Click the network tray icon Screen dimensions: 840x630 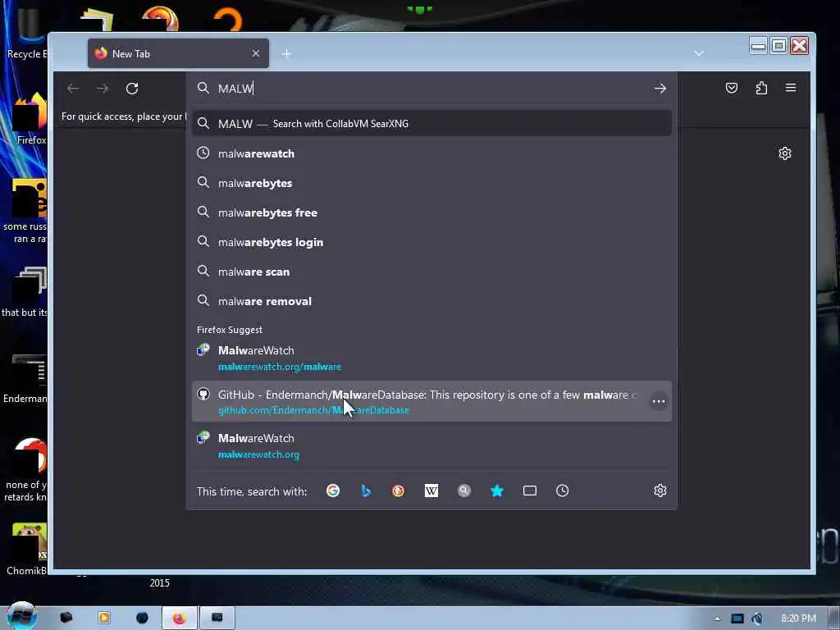tap(737, 619)
